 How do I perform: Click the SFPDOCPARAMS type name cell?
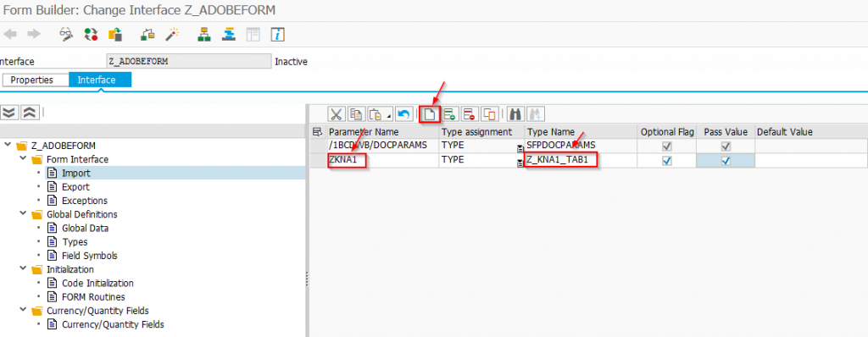tap(581, 146)
